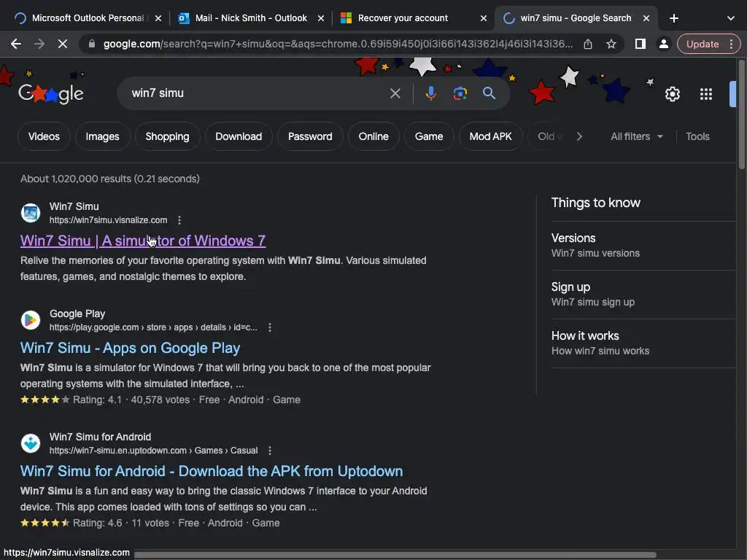This screenshot has height=560, width=747.
Task: Open the Tools menu
Action: coord(697,136)
